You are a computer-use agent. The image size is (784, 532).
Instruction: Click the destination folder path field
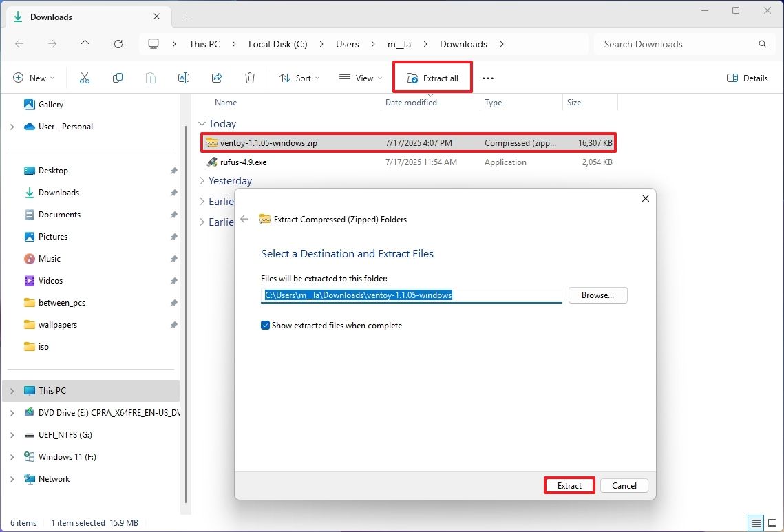point(411,295)
